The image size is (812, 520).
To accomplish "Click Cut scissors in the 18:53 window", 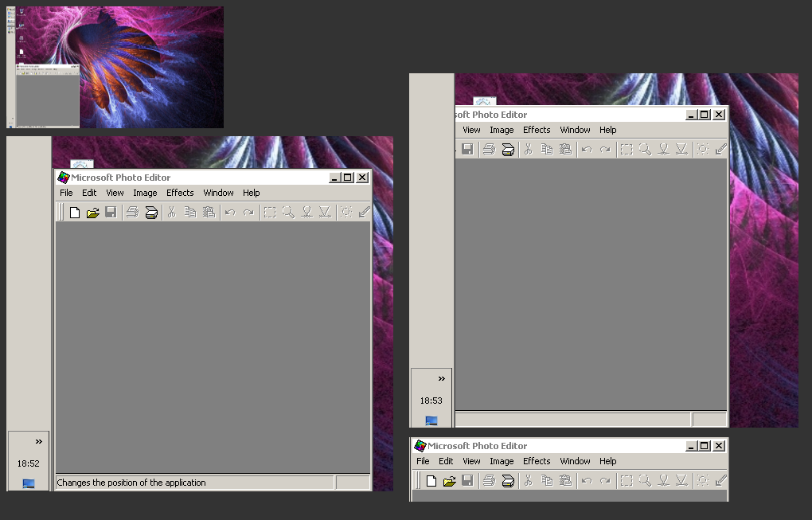I will pos(529,150).
